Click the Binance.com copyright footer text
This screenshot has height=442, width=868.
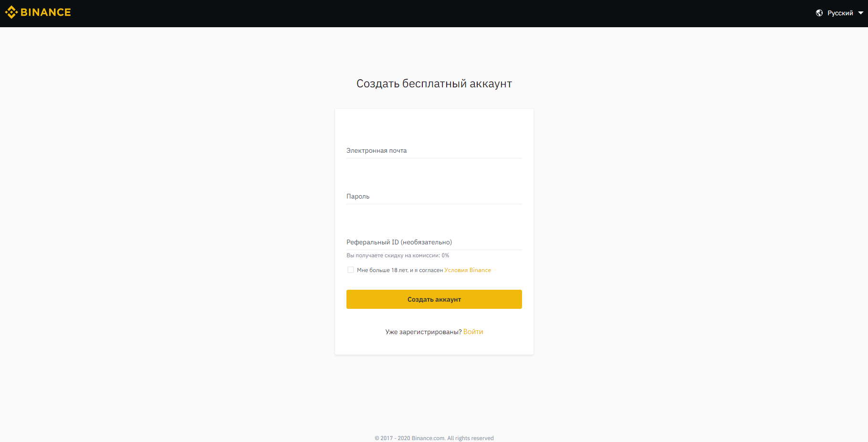click(x=434, y=438)
